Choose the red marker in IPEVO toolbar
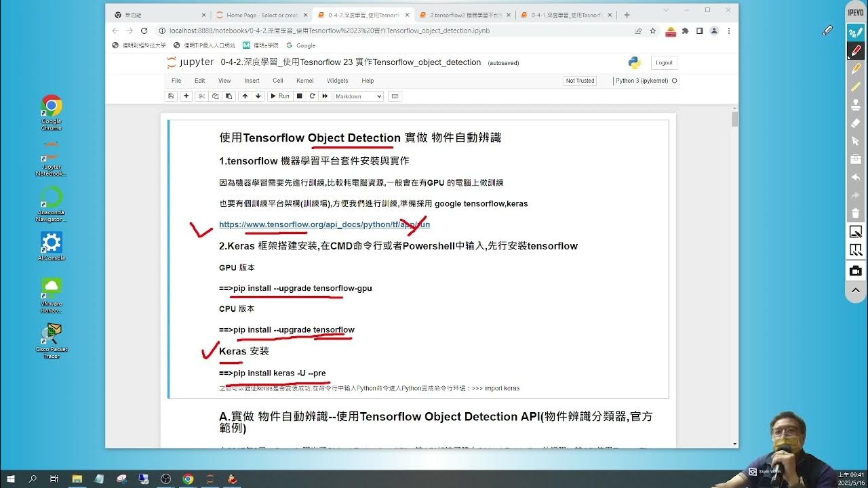 click(x=855, y=51)
